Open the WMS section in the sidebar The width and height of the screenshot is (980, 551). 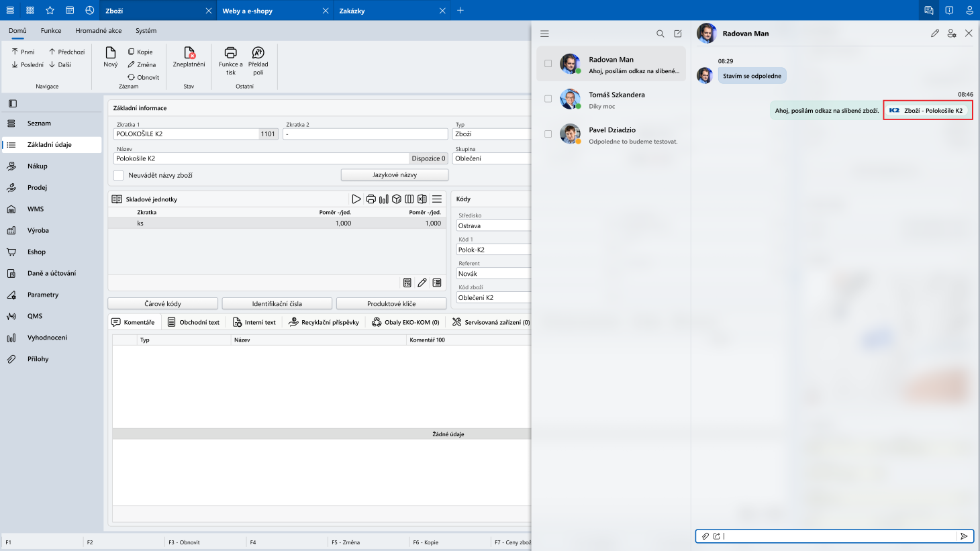pyautogui.click(x=51, y=209)
